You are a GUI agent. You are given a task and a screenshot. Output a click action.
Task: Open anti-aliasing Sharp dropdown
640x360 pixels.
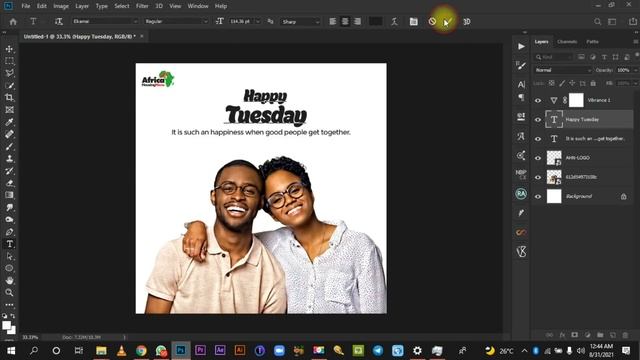[300, 21]
